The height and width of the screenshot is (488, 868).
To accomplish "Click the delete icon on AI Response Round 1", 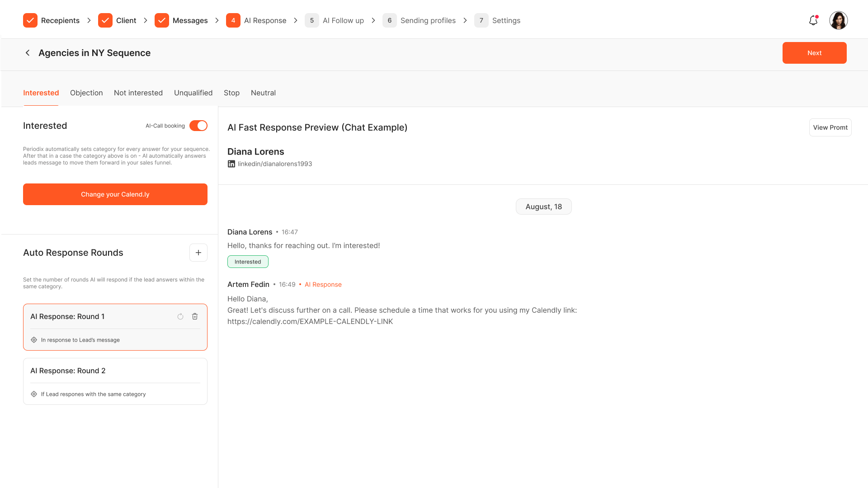I will coord(195,316).
